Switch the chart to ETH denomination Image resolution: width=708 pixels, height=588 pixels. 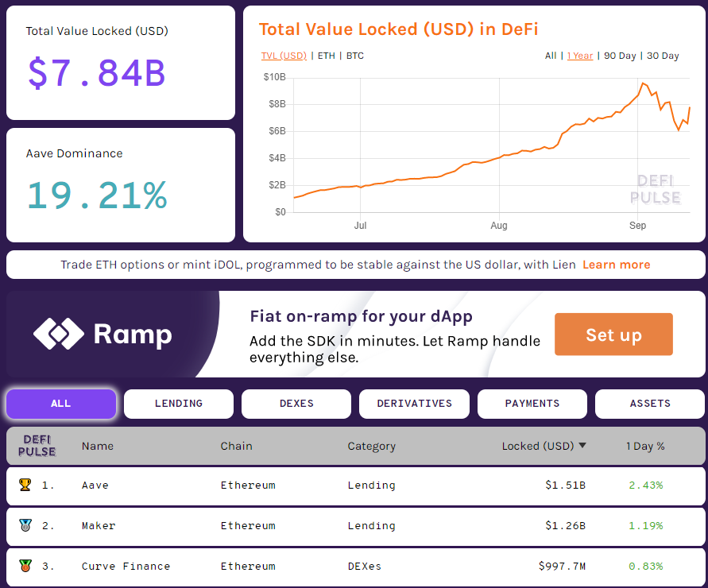327,56
